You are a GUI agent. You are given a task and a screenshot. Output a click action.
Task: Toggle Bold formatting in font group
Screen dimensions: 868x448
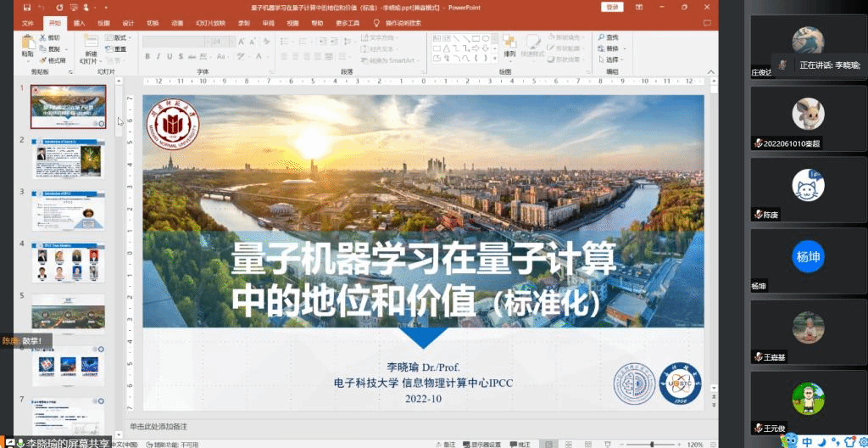coord(147,57)
